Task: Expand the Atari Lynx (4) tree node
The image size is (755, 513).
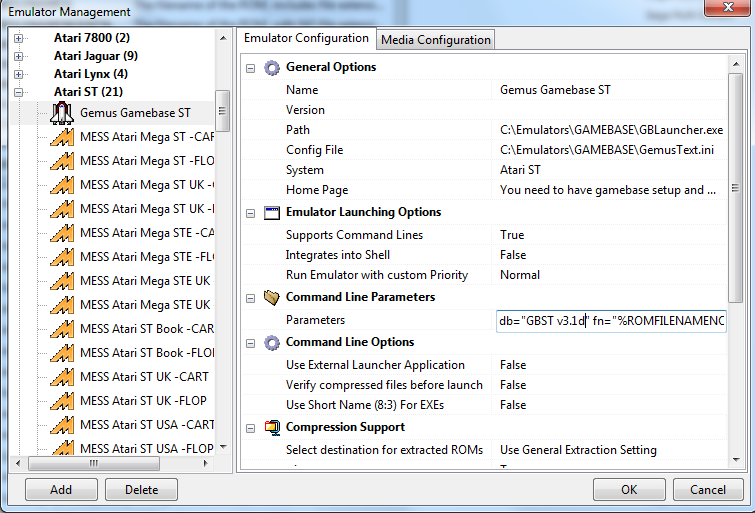Action: pos(18,74)
